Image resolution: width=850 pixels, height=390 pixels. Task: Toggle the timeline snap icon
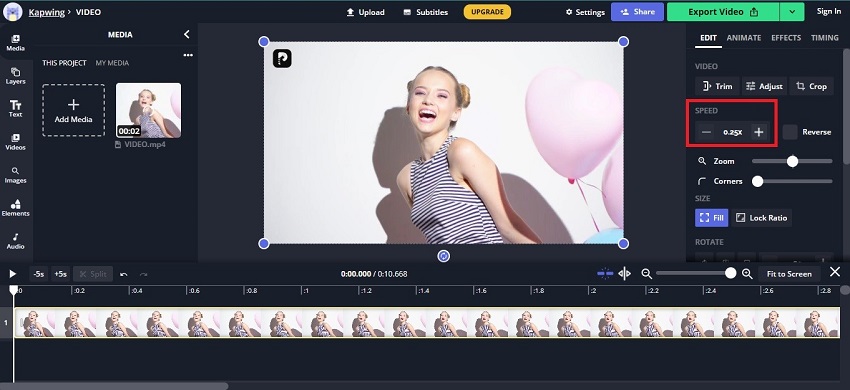605,274
